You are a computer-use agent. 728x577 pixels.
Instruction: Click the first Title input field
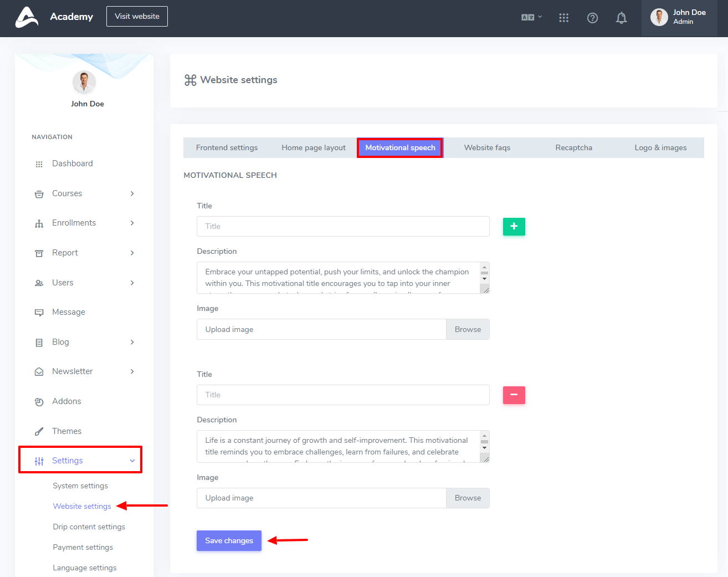click(x=343, y=226)
